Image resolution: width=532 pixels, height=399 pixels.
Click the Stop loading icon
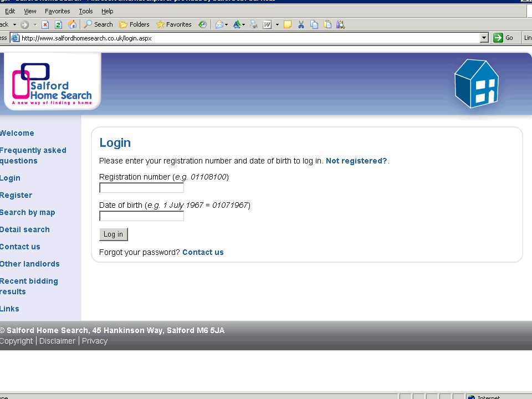point(45,24)
